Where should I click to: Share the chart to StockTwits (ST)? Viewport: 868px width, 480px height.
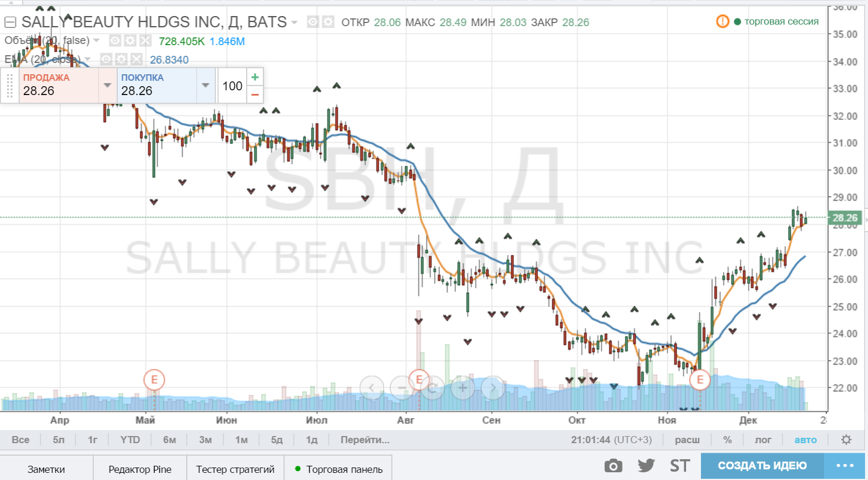tap(680, 466)
